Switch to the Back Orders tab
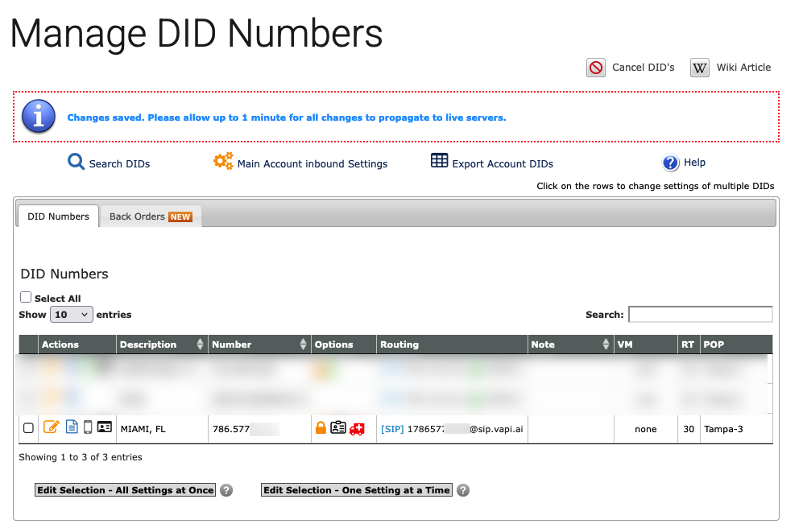 pyautogui.click(x=151, y=217)
